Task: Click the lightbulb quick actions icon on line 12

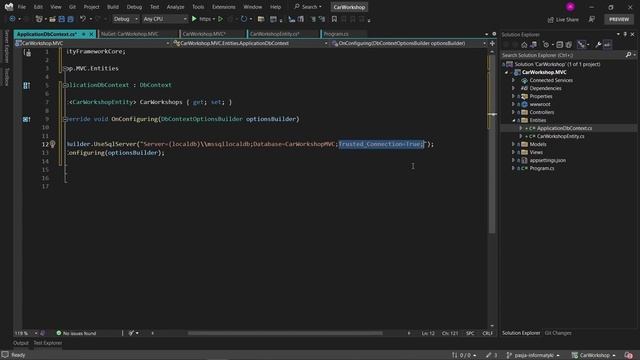Action: pos(53,144)
